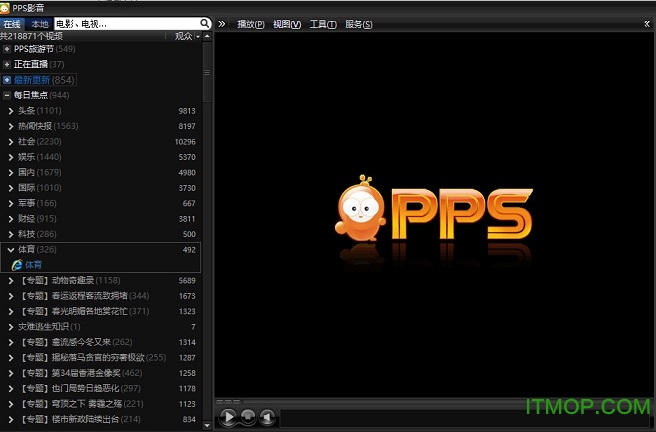Expand the 科技 item arrow
Screen dimensions: 656x432
coord(11,234)
